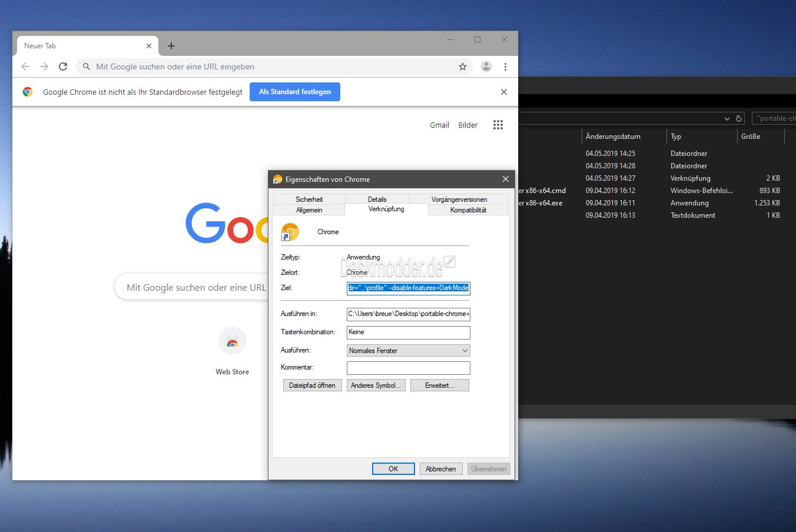Open the Gmail link

pyautogui.click(x=439, y=125)
